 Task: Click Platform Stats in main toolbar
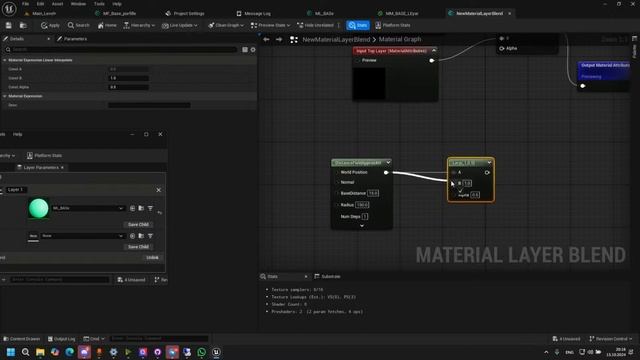pyautogui.click(x=393, y=25)
